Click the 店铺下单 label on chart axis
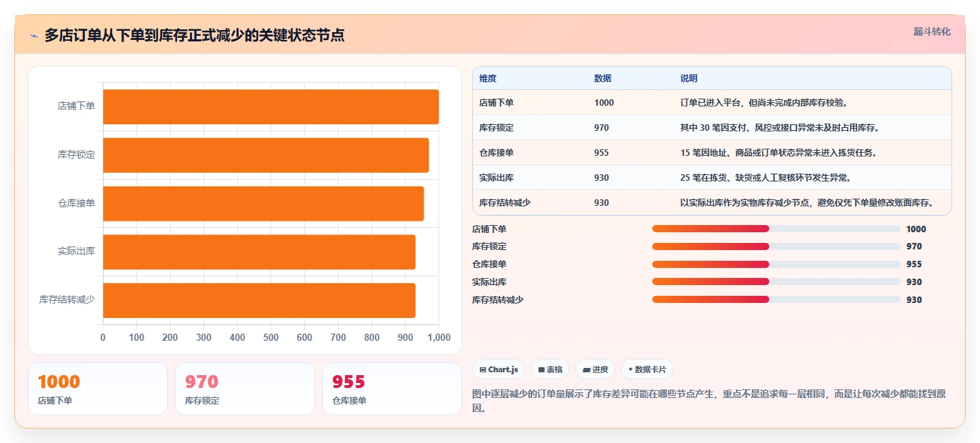The width and height of the screenshot is (980, 443). pos(76,106)
